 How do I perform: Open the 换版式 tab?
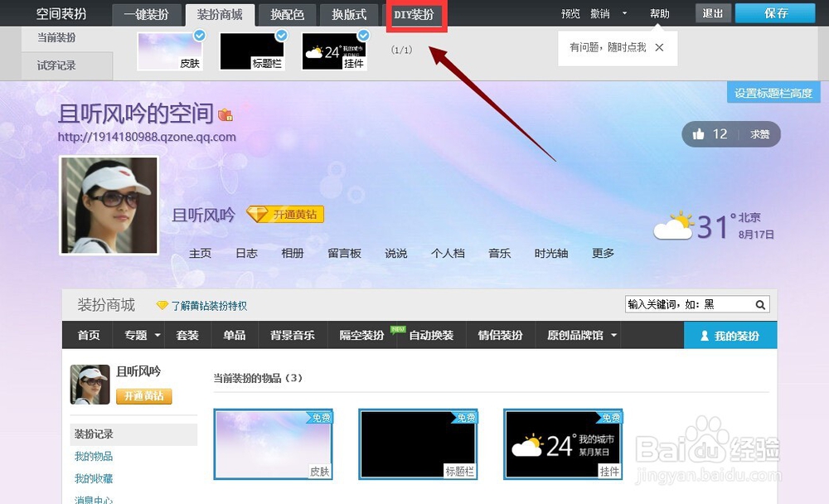pyautogui.click(x=349, y=15)
